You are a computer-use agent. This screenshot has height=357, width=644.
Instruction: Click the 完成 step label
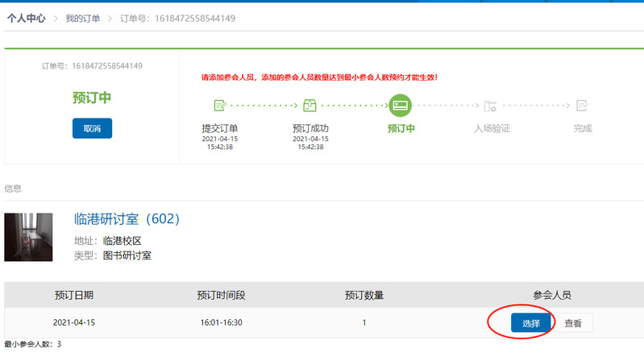point(583,128)
